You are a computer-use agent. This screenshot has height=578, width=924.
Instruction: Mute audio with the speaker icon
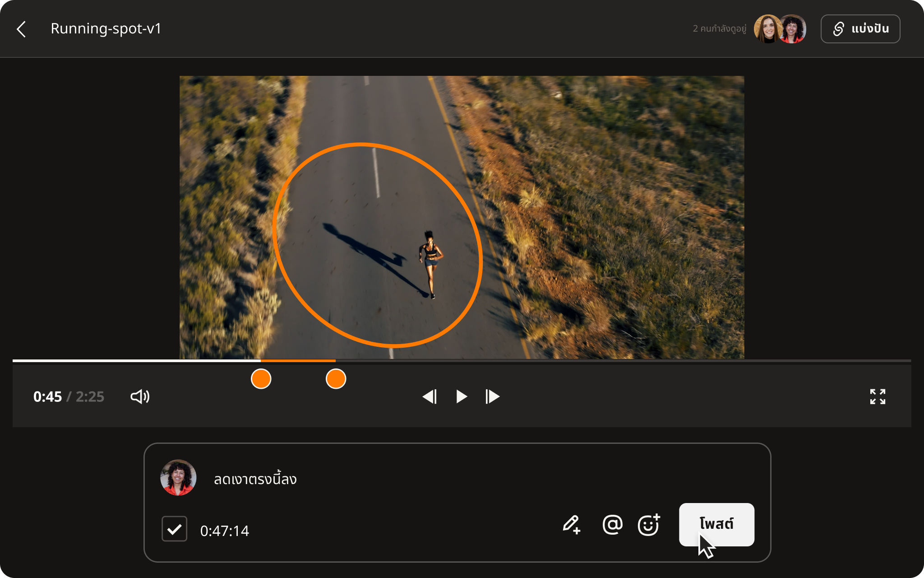pyautogui.click(x=140, y=396)
